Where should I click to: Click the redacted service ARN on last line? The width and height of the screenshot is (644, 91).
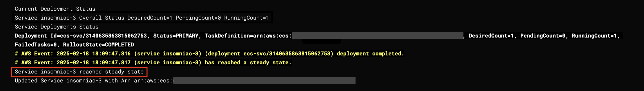click(x=264, y=81)
